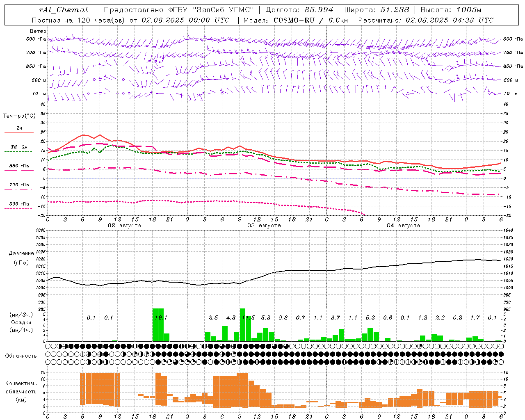525x420 pixels.
Task: Select the latitude value Широта: 51.238
Action: (x=377, y=10)
